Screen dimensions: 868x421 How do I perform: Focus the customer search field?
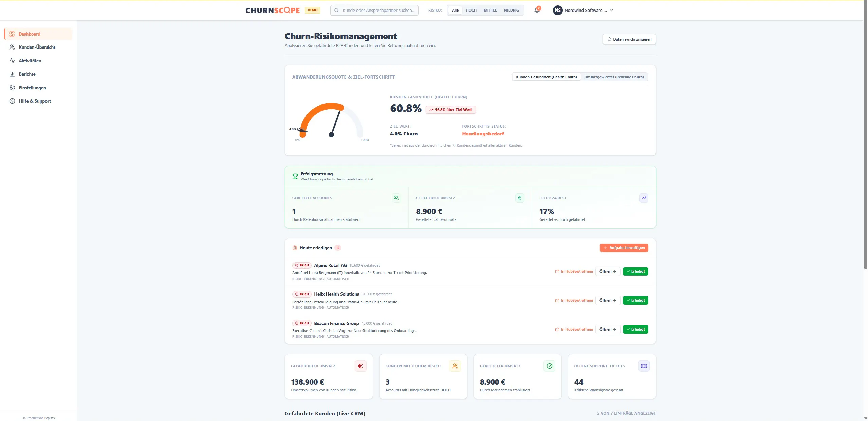click(374, 10)
